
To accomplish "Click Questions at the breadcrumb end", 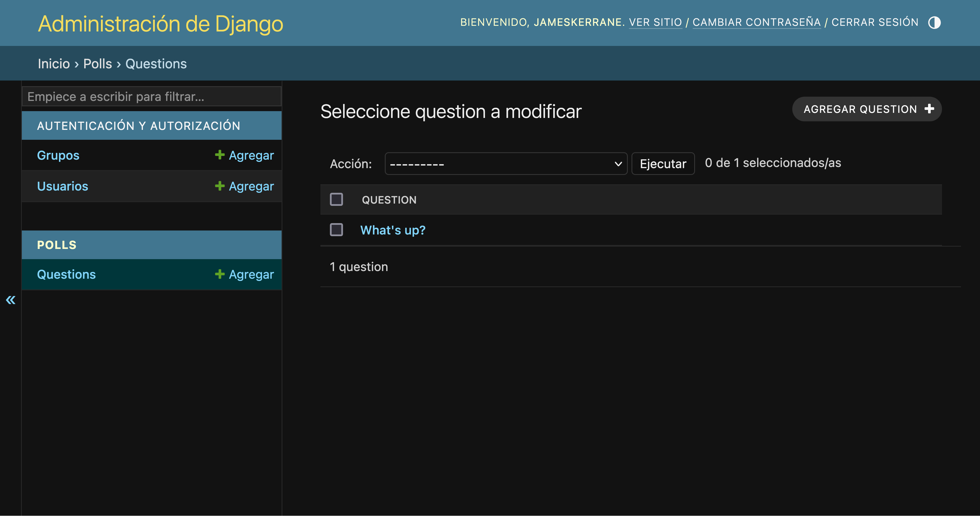I will click(156, 64).
